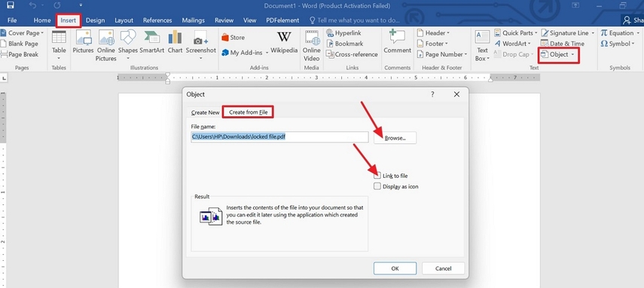Screen dimensions: 644x288
Task: Open the Text Box dropdown
Action: coord(482,45)
